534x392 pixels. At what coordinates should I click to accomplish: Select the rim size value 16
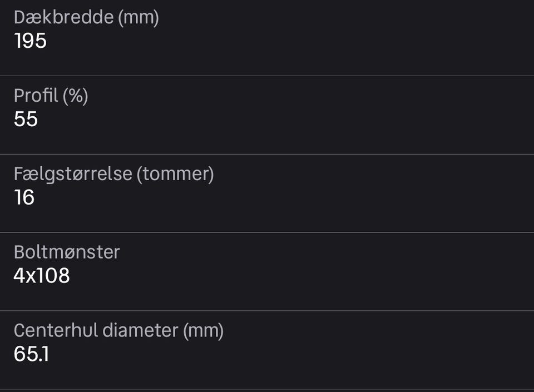tap(24, 198)
